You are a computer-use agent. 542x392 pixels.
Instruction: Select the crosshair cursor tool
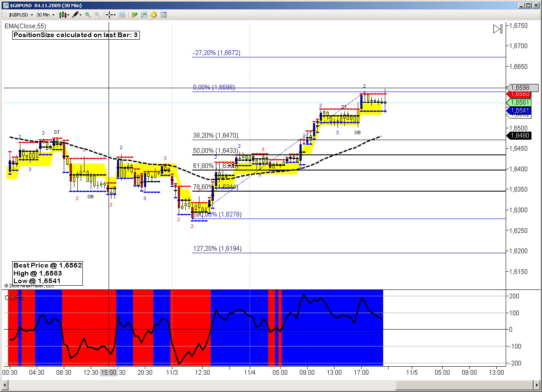pos(109,15)
